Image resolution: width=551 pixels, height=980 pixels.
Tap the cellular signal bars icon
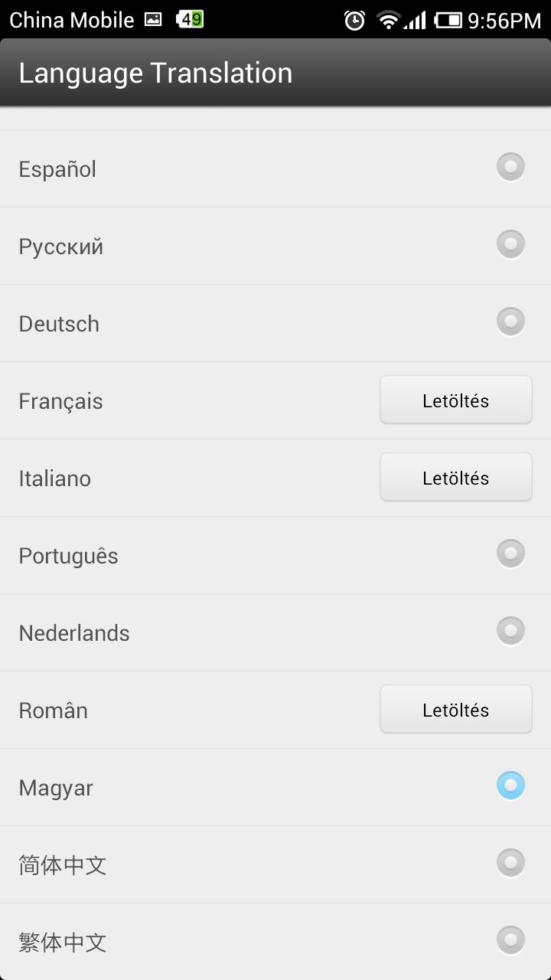click(x=415, y=21)
